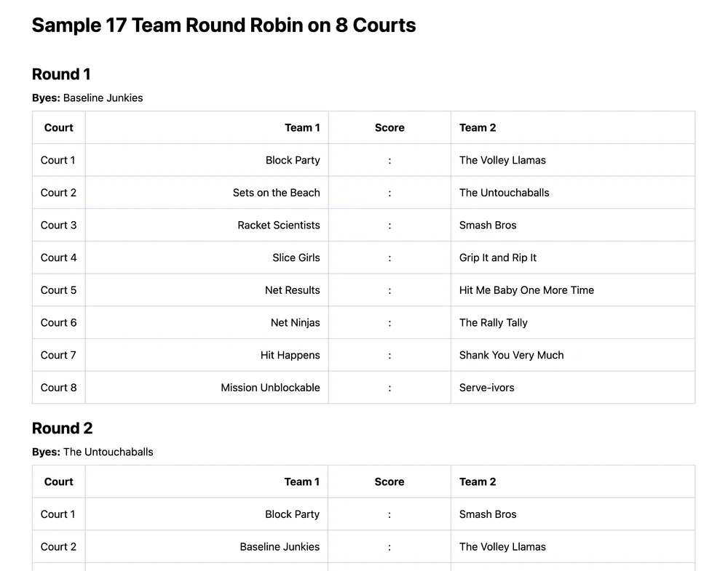Click the Sets on the Beach cell

point(276,193)
